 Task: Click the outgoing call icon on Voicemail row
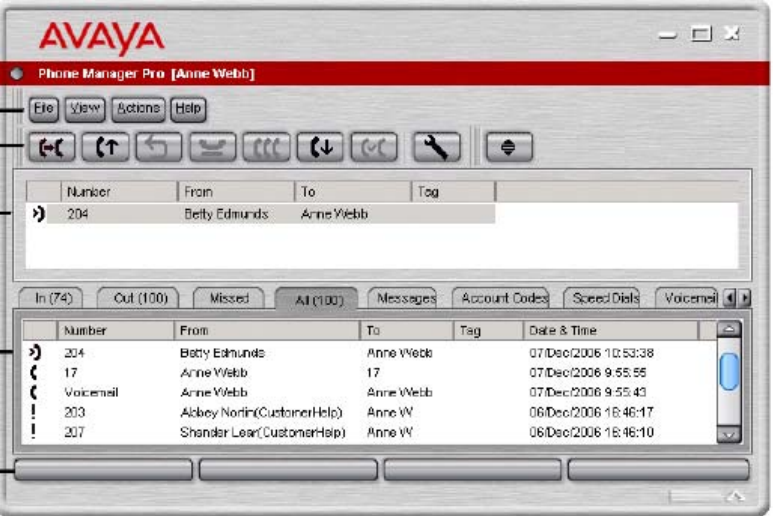click(34, 392)
